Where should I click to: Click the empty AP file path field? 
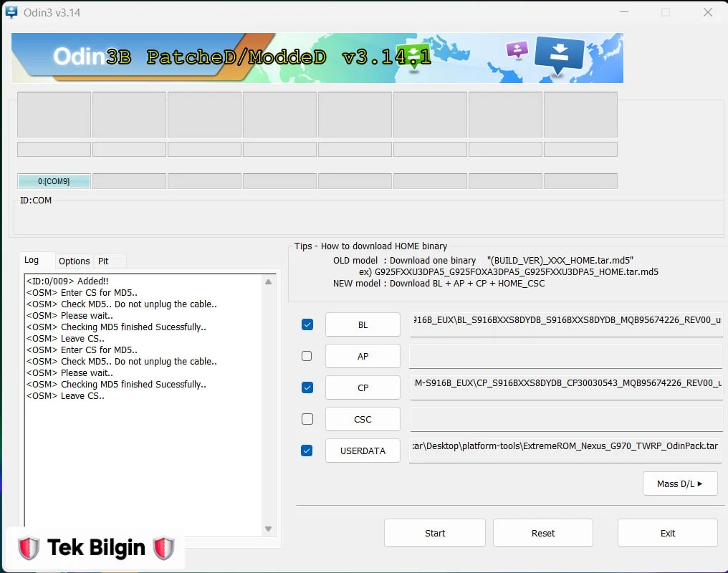point(566,356)
